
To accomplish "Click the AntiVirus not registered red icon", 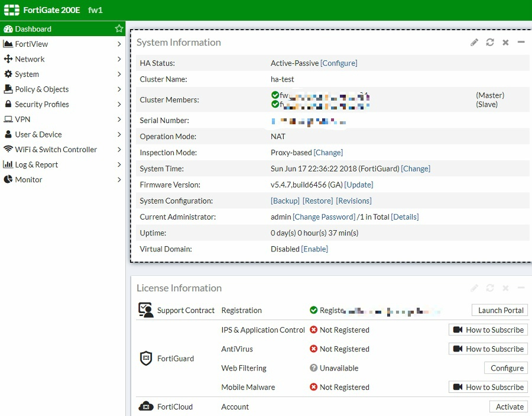I will click(313, 349).
